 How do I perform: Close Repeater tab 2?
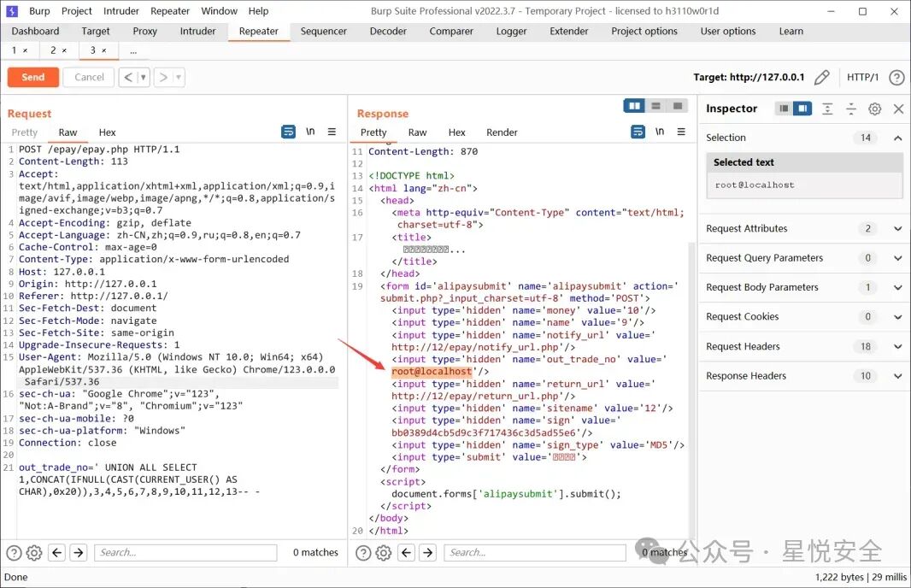[64, 50]
